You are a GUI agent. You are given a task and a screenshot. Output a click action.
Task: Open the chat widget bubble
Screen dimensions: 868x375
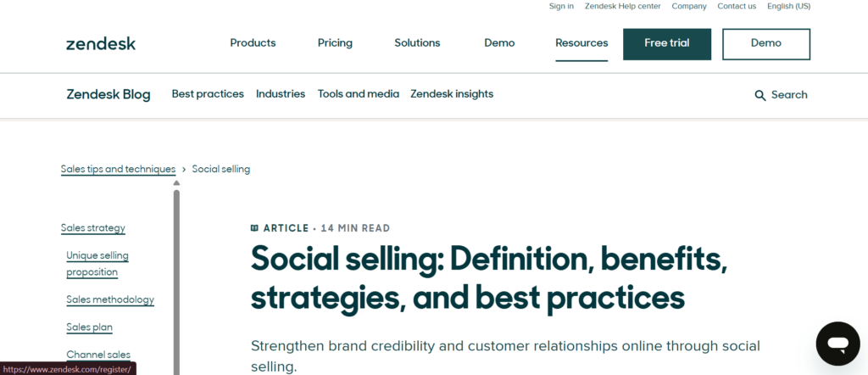coord(837,344)
